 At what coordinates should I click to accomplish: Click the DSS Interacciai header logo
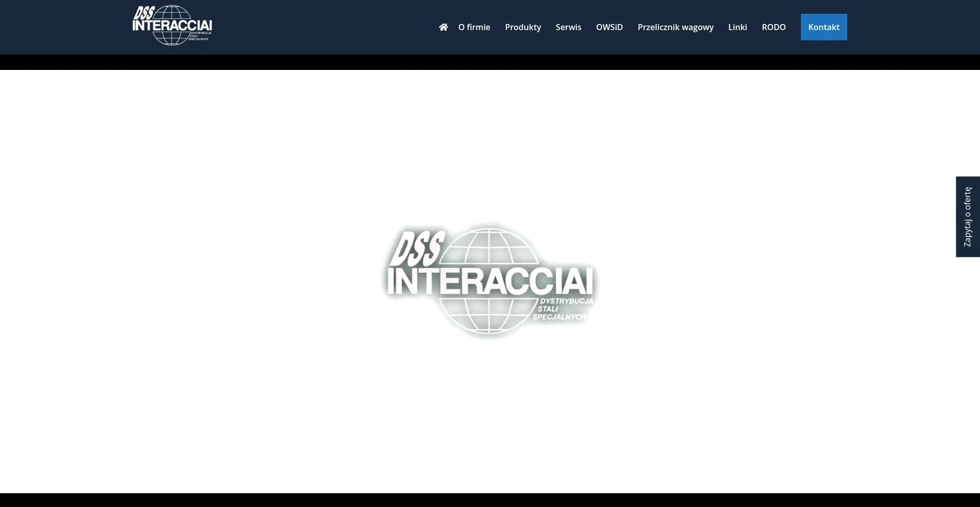tap(173, 26)
